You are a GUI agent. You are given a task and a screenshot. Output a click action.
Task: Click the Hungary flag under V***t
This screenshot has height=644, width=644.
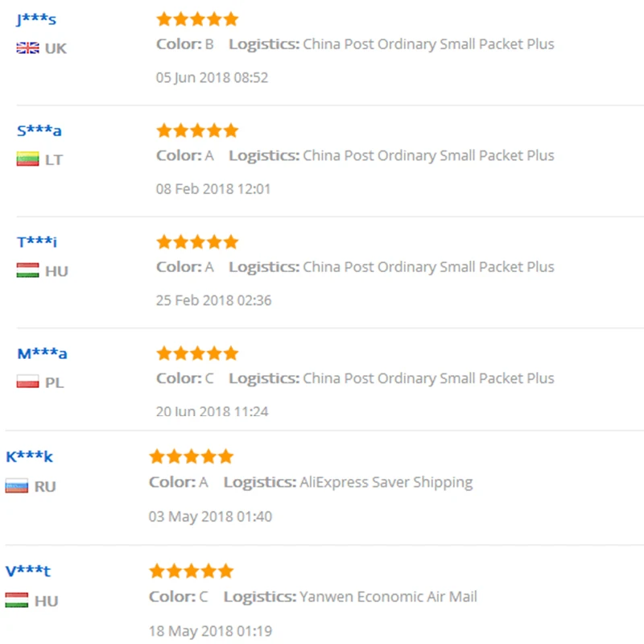(17, 601)
